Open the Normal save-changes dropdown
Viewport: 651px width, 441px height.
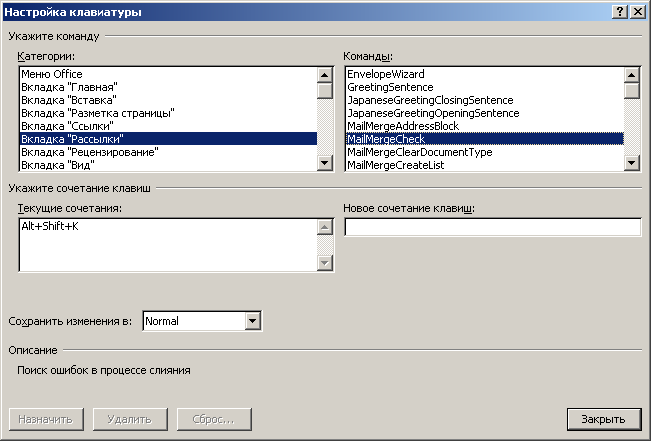tap(252, 321)
